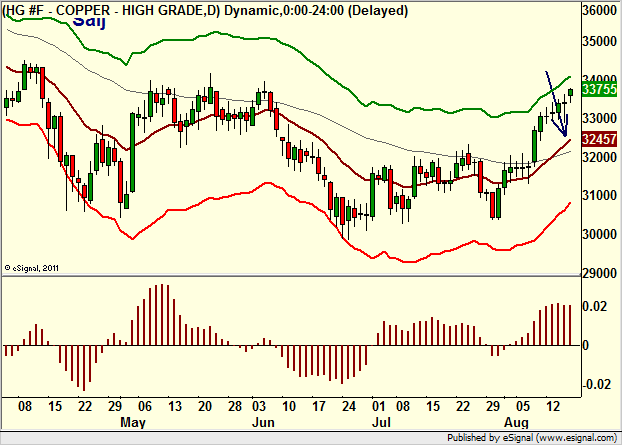The height and width of the screenshot is (445, 622).
Task: Click the indicator zero axis label
Action: pos(586,345)
